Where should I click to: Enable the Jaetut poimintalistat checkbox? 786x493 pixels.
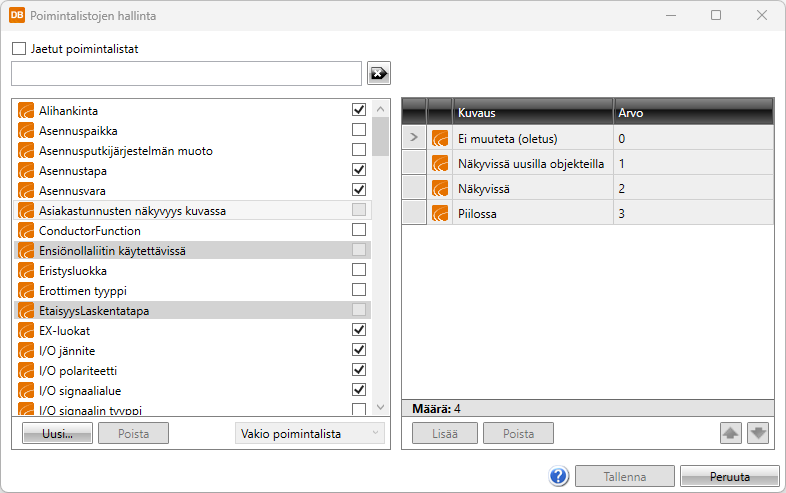click(x=19, y=48)
